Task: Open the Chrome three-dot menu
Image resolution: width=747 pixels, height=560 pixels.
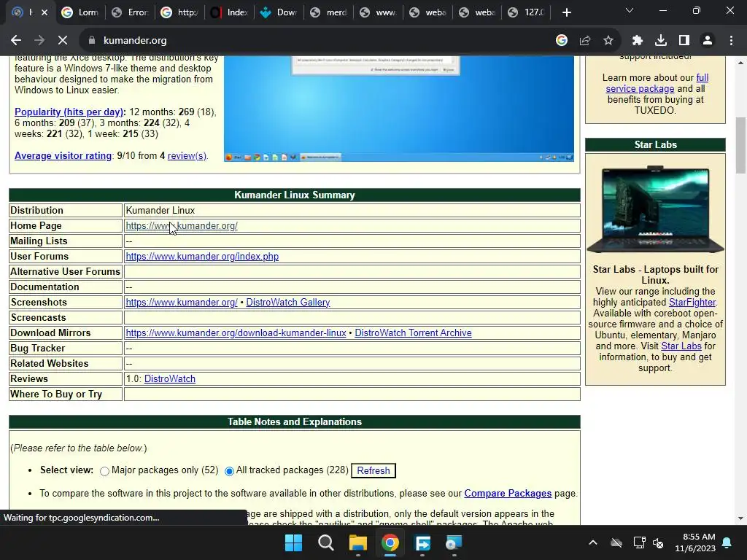Action: (731, 41)
